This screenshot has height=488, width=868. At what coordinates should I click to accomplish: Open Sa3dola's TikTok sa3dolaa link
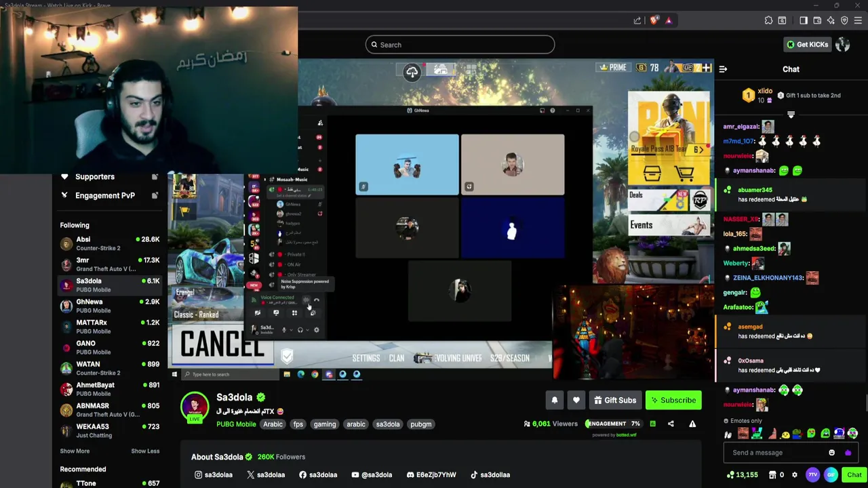(490, 475)
